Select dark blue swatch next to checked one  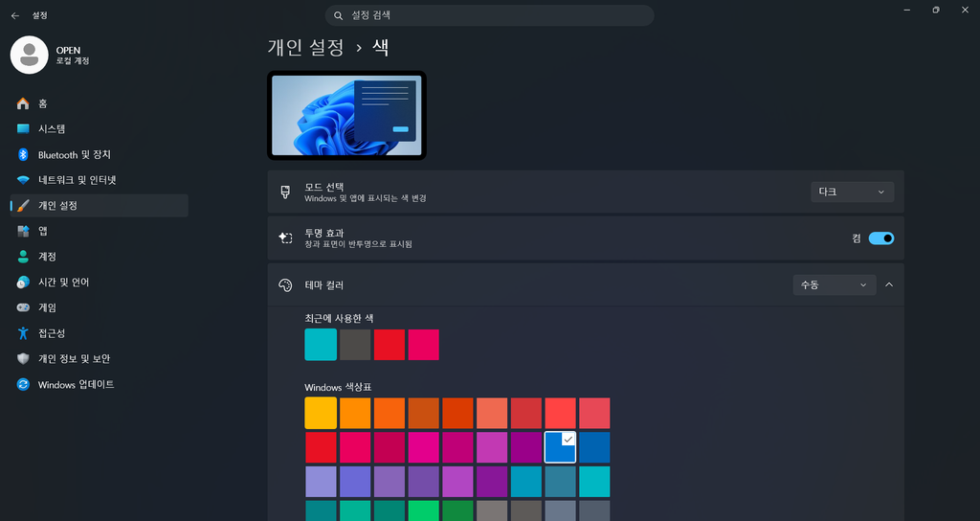594,447
